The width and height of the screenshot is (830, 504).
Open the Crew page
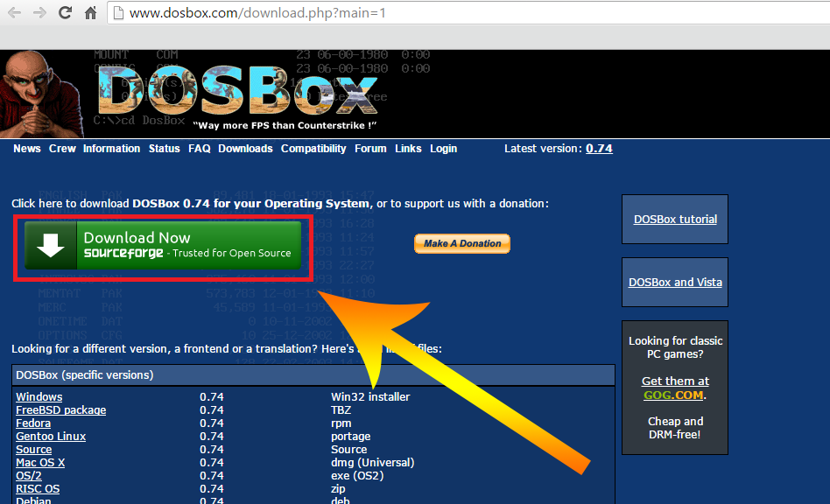[62, 149]
